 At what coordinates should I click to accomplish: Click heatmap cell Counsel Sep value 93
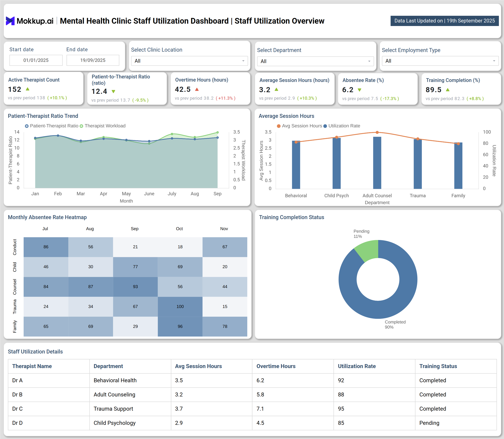(x=135, y=287)
